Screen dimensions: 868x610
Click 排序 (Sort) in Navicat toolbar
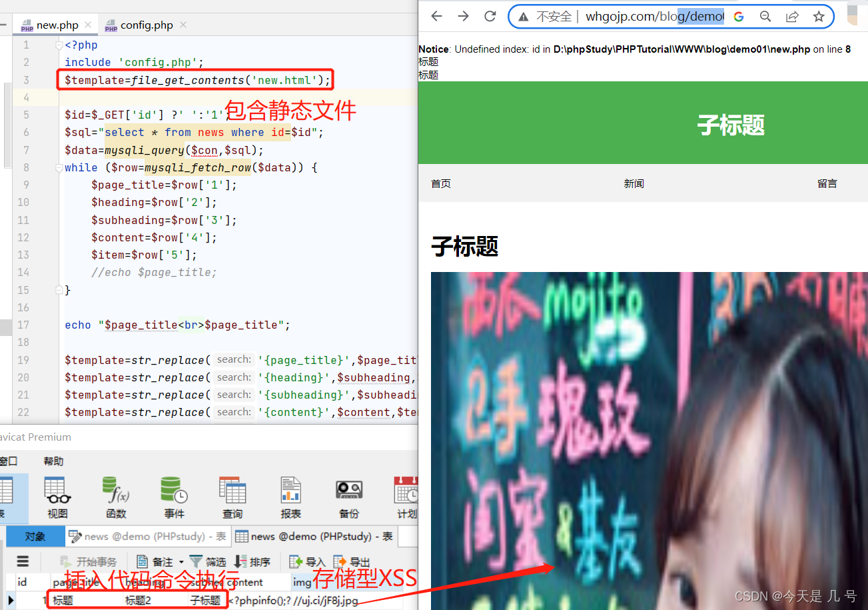click(252, 562)
